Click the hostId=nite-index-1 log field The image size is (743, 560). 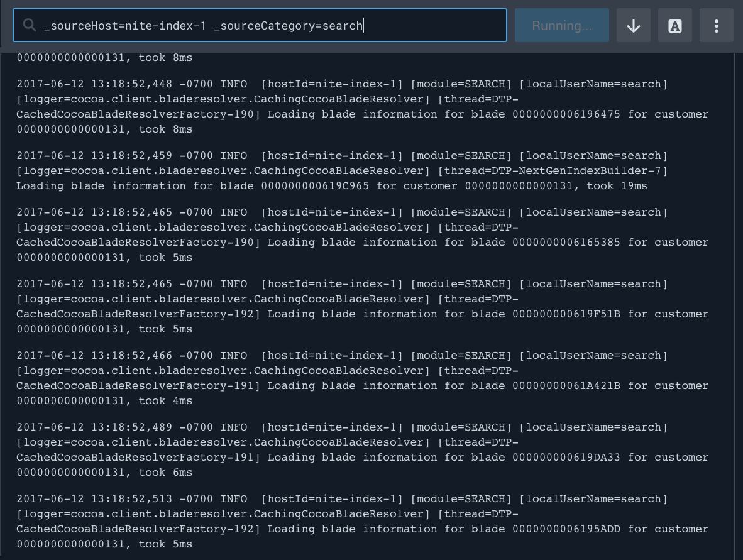[333, 84]
